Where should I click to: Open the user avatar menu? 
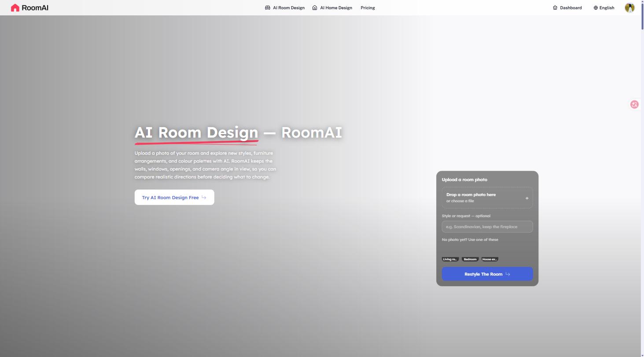pyautogui.click(x=629, y=8)
